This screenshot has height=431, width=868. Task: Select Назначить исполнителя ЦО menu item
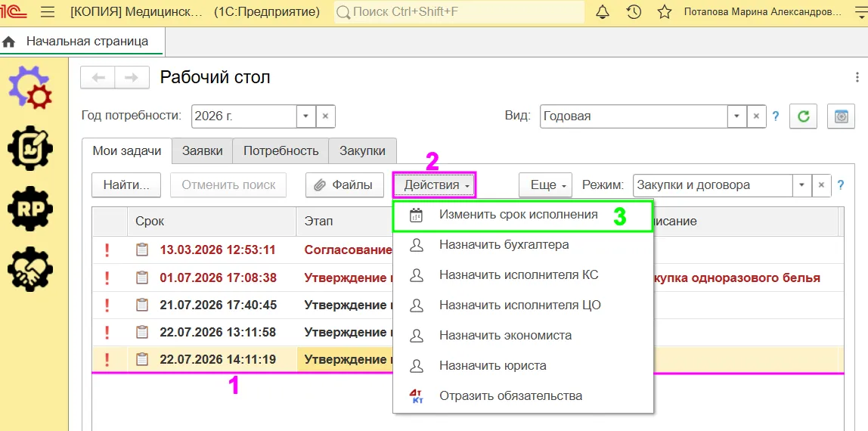522,305
